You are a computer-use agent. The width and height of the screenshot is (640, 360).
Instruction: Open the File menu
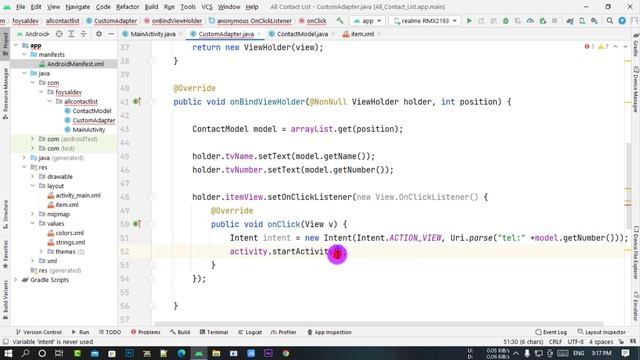pyautogui.click(x=20, y=7)
